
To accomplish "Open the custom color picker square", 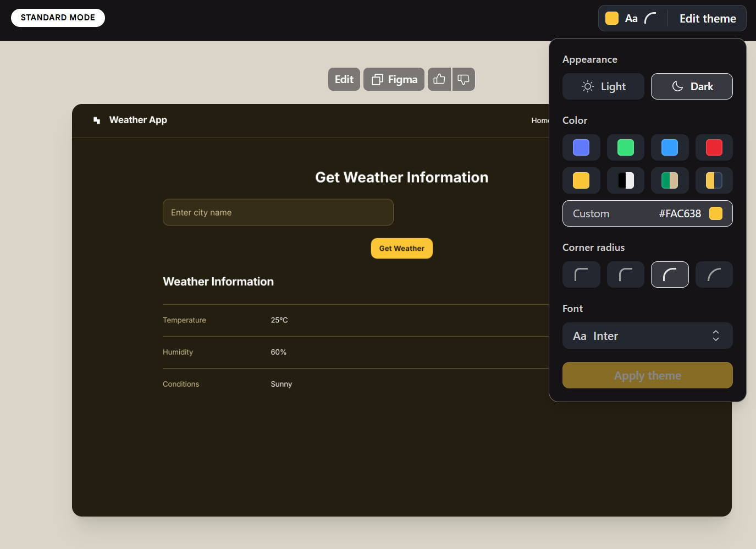I will point(716,213).
